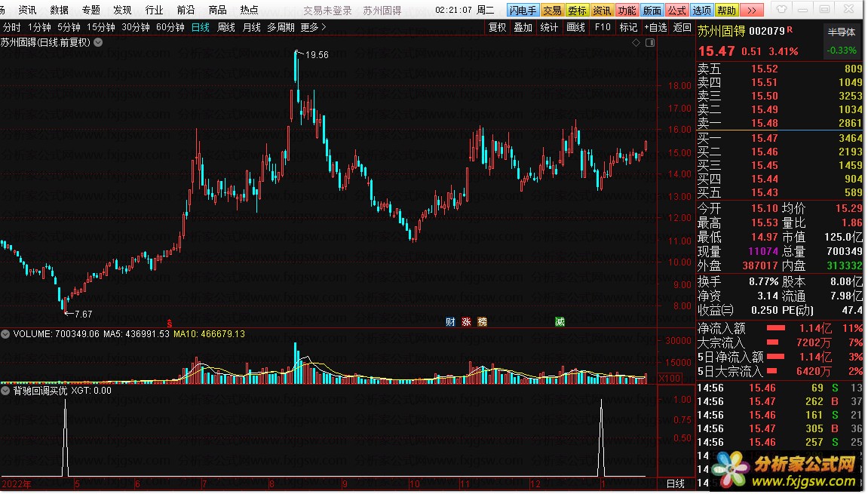Add stock with +自选
868x494 pixels.
point(655,27)
